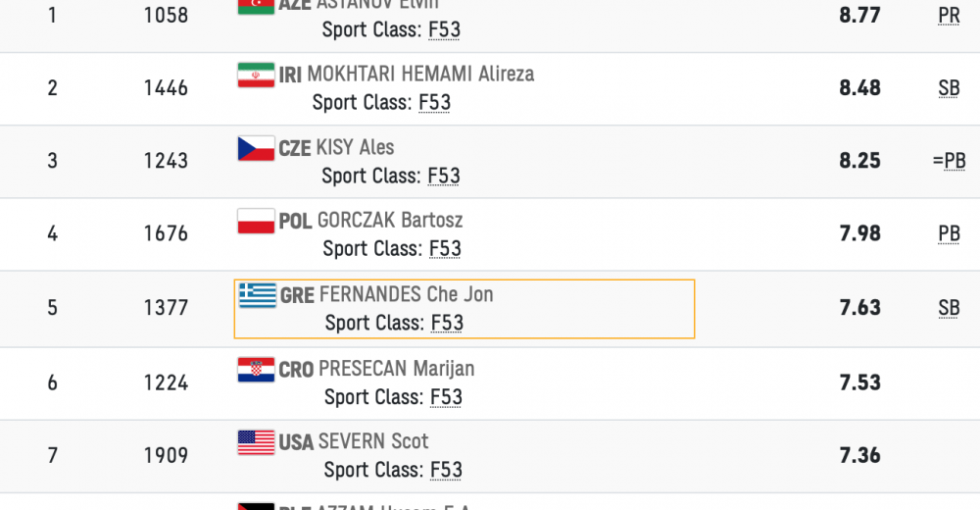Click the PB abbreviation beside 7.98
This screenshot has height=510, width=980.
(949, 233)
